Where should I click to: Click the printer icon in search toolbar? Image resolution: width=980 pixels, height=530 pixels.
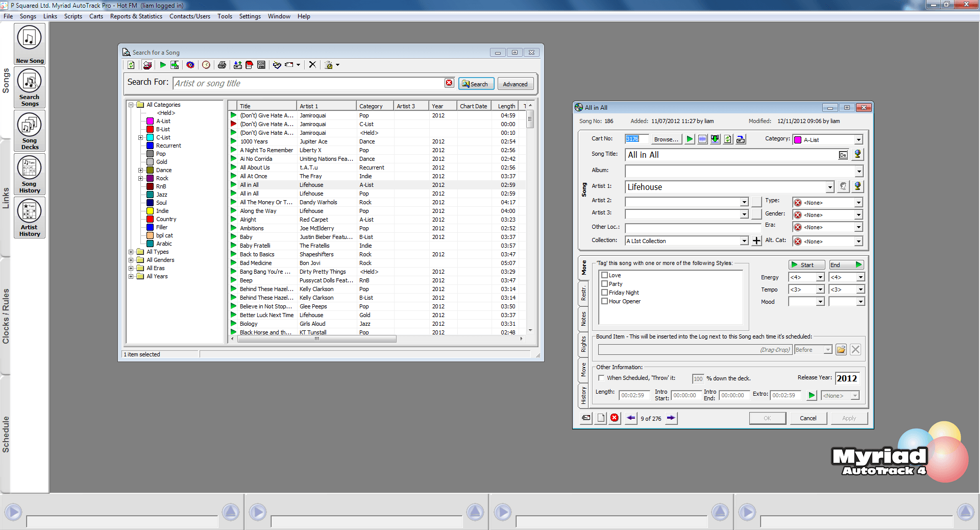coord(222,65)
